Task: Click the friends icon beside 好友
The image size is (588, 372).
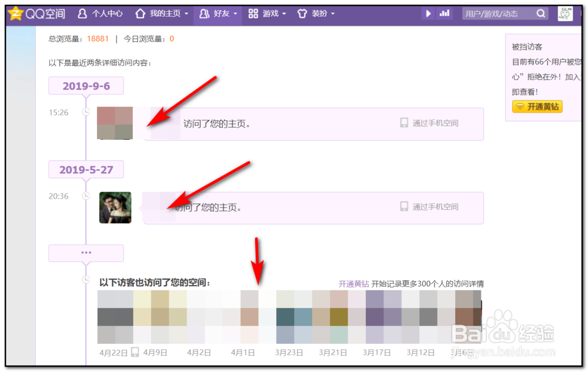Action: pyautogui.click(x=205, y=14)
